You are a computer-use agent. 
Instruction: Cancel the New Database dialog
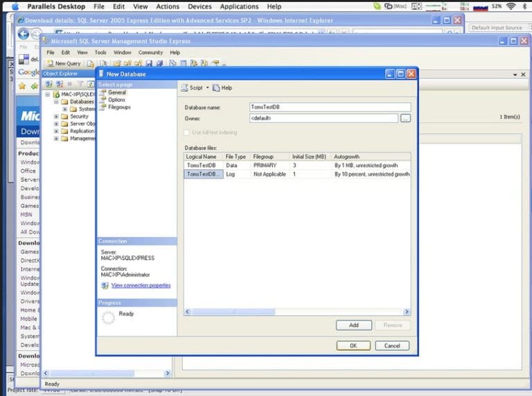coord(392,345)
